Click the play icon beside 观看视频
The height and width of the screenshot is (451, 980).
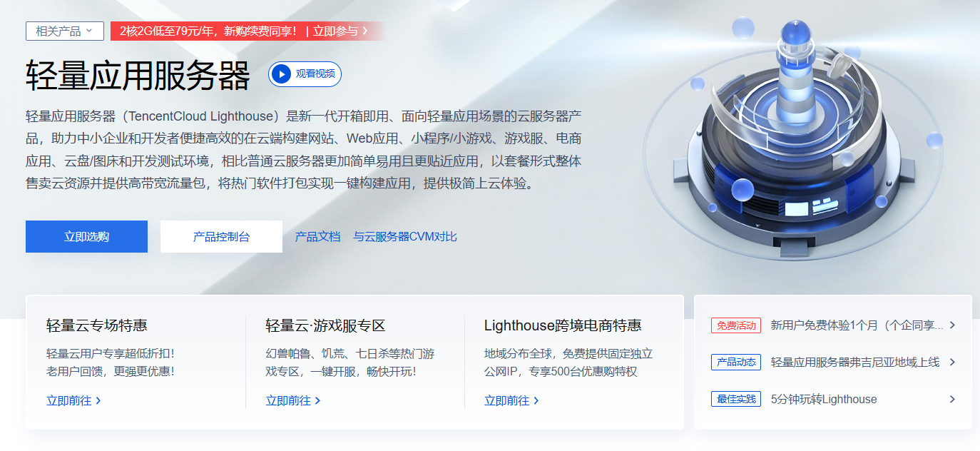pyautogui.click(x=282, y=74)
